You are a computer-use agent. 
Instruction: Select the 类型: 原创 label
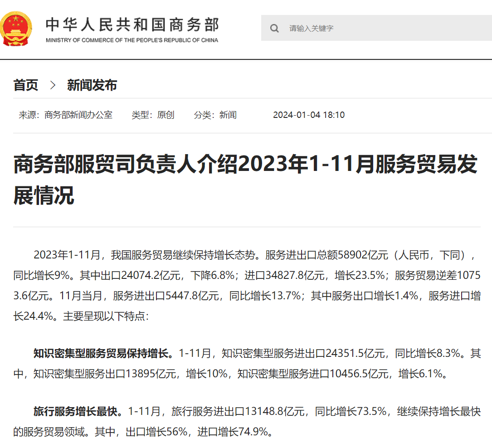pos(153,115)
